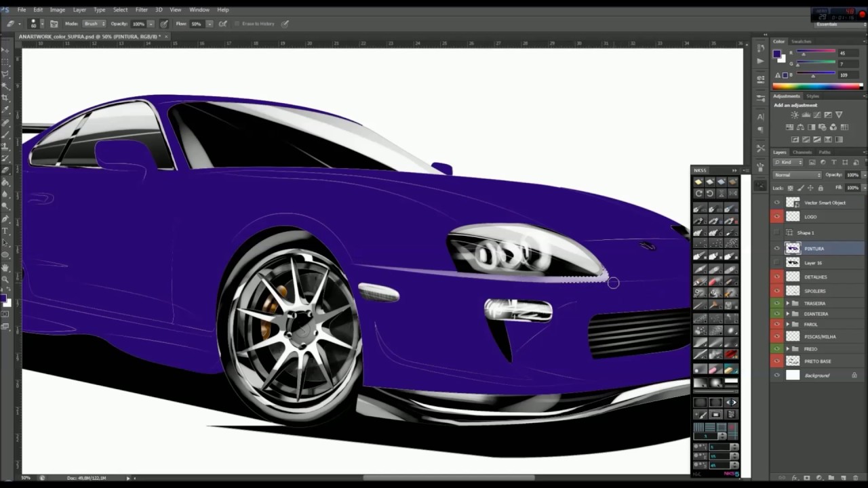Viewport: 868px width, 488px height.
Task: Expand the FREIO group
Action: (x=787, y=349)
